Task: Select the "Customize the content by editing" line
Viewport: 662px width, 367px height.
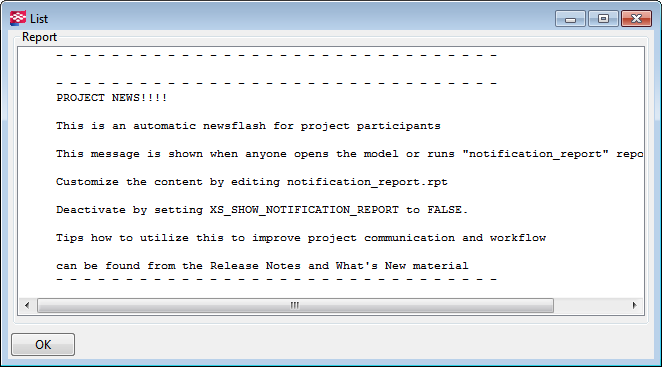Action: [252, 182]
